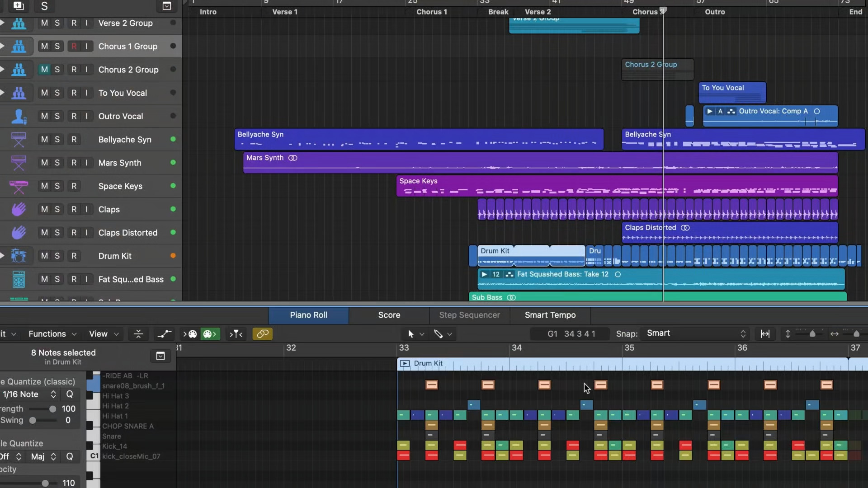868x488 pixels.
Task: Solo the Drum Kit track
Action: click(x=57, y=256)
